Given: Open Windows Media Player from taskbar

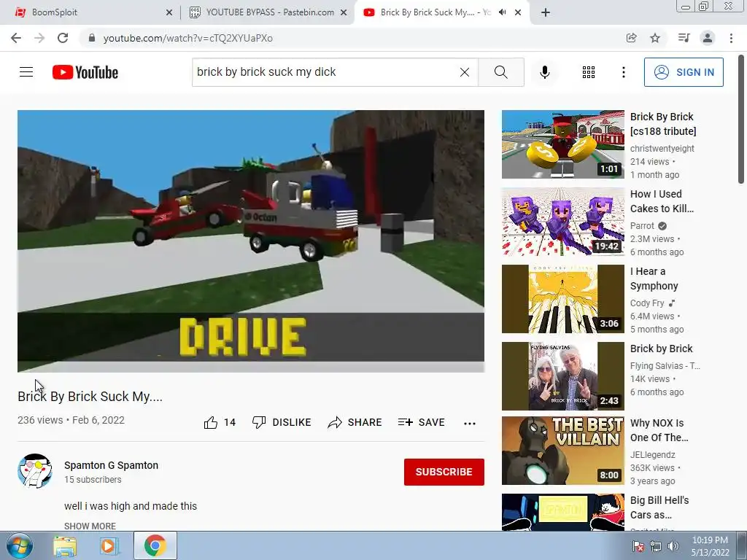Looking at the screenshot, I should (x=109, y=546).
